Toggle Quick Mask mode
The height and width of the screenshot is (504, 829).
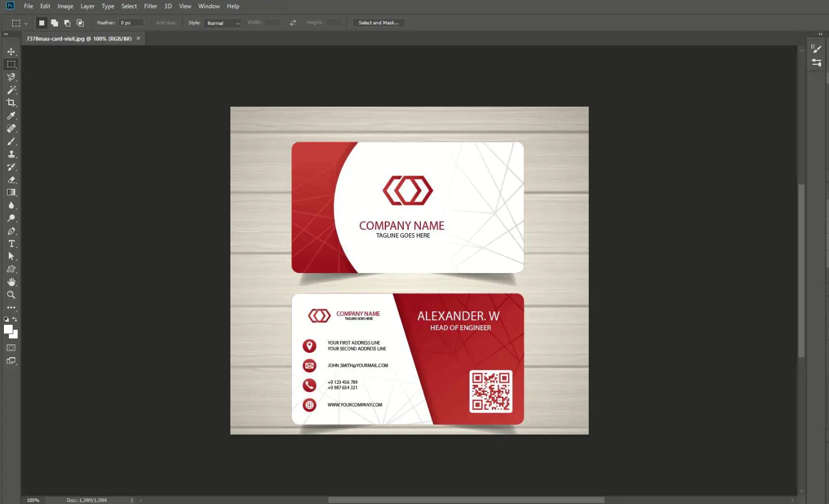click(11, 348)
